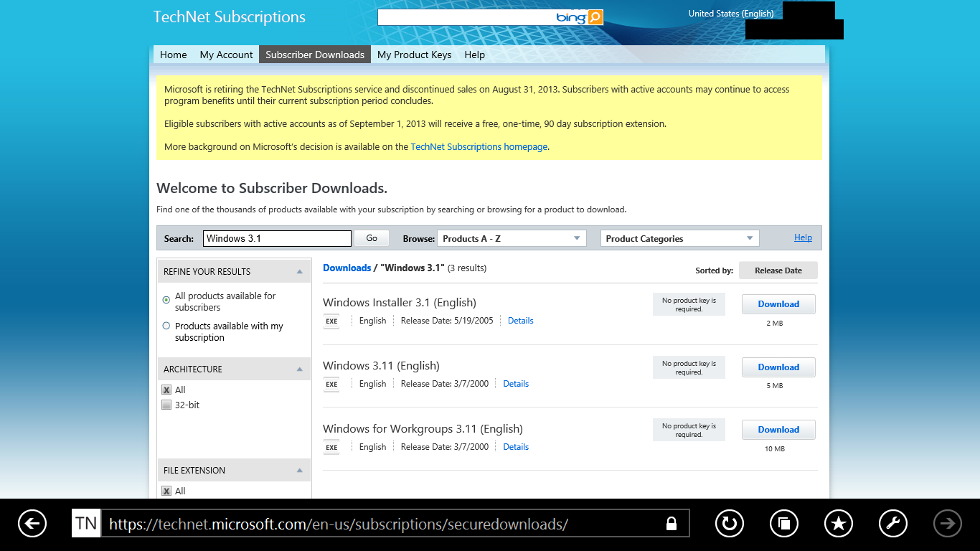Click the TechNet Subscriptions site title
This screenshot has width=980, height=551.
230,17
